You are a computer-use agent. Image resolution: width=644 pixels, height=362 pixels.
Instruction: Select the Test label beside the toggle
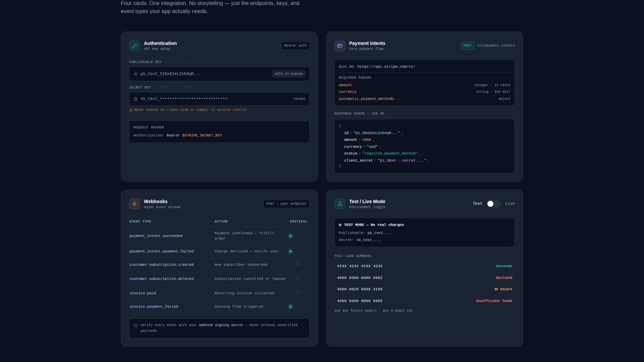pyautogui.click(x=477, y=203)
